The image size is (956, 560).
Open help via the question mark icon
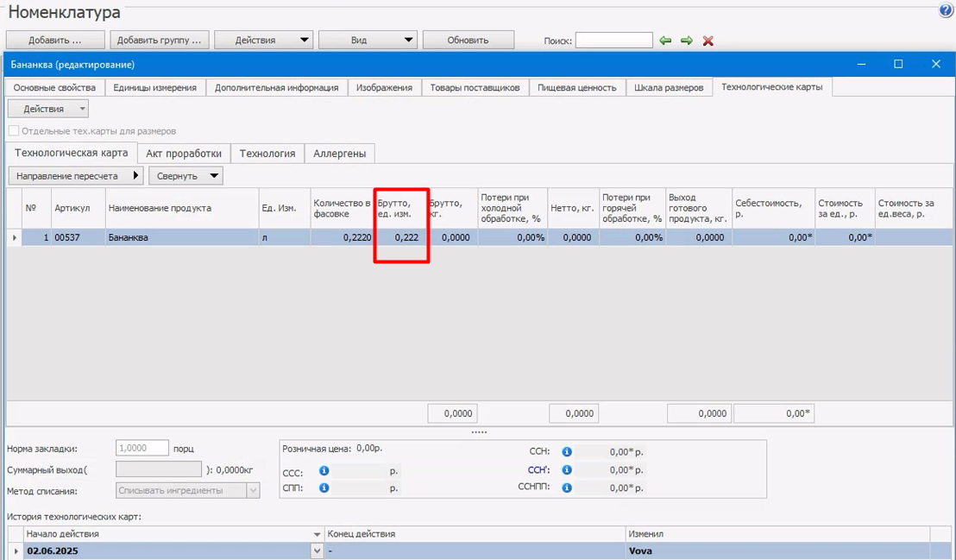coord(946,11)
